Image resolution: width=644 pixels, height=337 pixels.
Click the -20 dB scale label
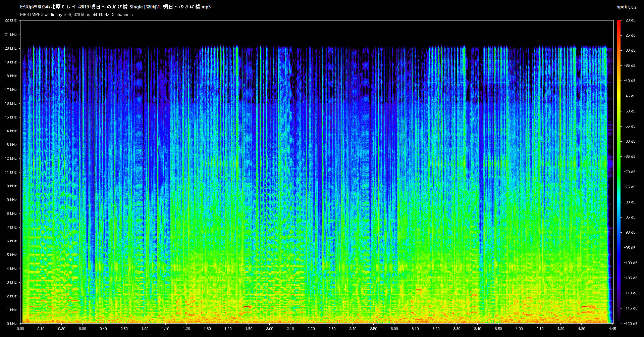click(630, 20)
